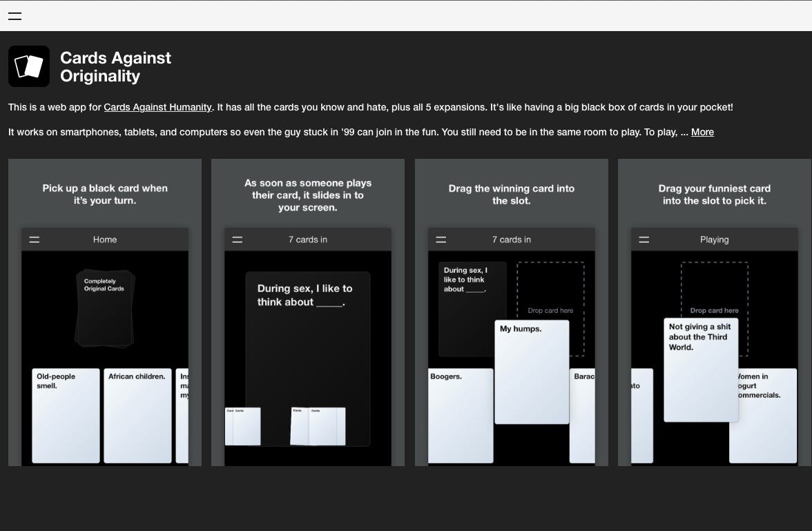Click the Cards Against Originality logo icon
Screen dimensions: 812x531
coord(29,66)
